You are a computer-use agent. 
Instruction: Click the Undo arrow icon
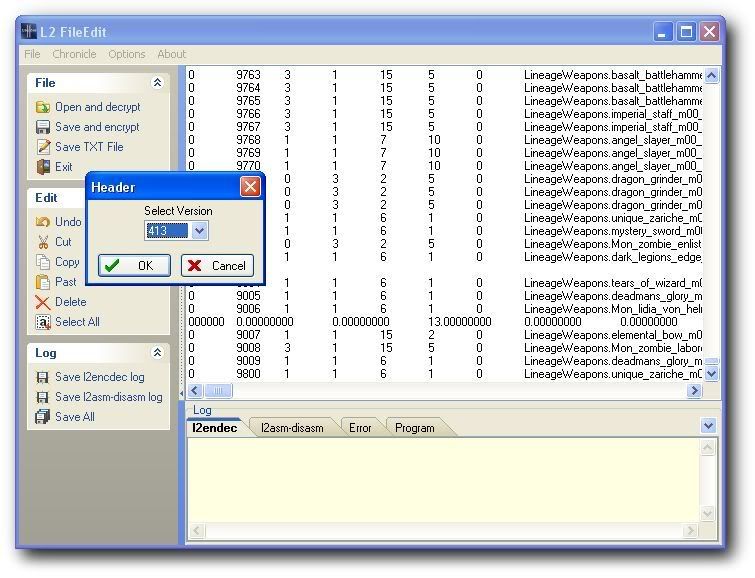43,222
